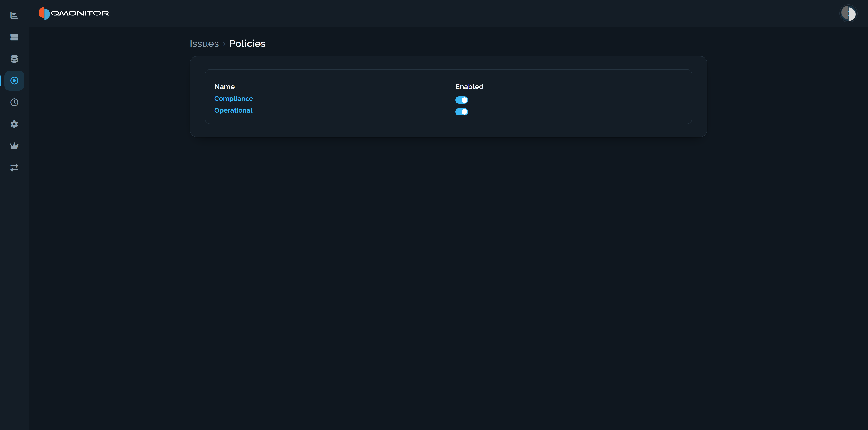The image size is (868, 430).
Task: Open the databases stack icon in sidebar
Action: [14, 59]
